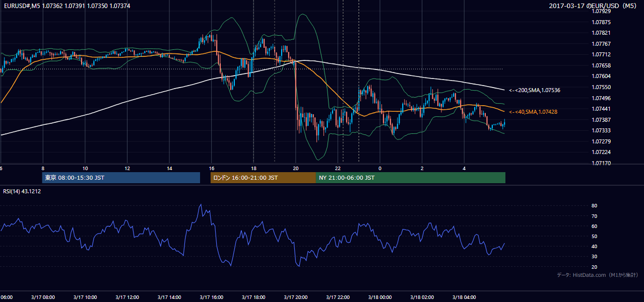This screenshot has width=644, height=302.
Task: Click price axis value 1.07604
Action: [601, 76]
